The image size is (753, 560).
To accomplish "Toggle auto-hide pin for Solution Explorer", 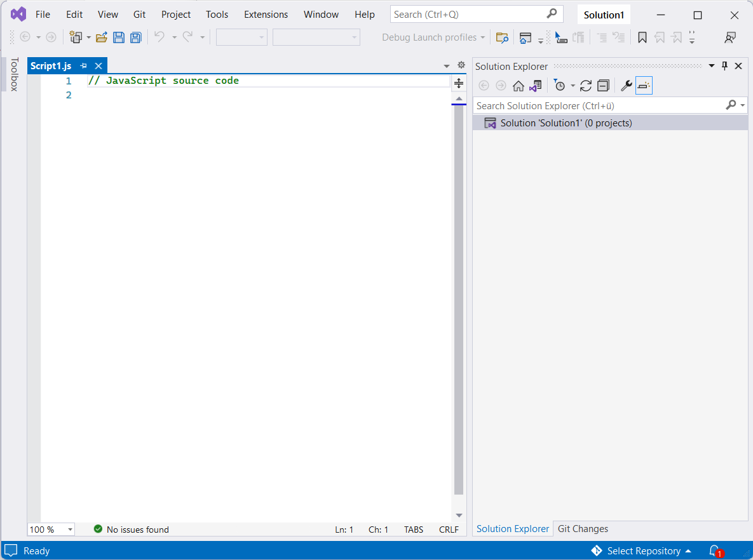I will click(x=724, y=66).
